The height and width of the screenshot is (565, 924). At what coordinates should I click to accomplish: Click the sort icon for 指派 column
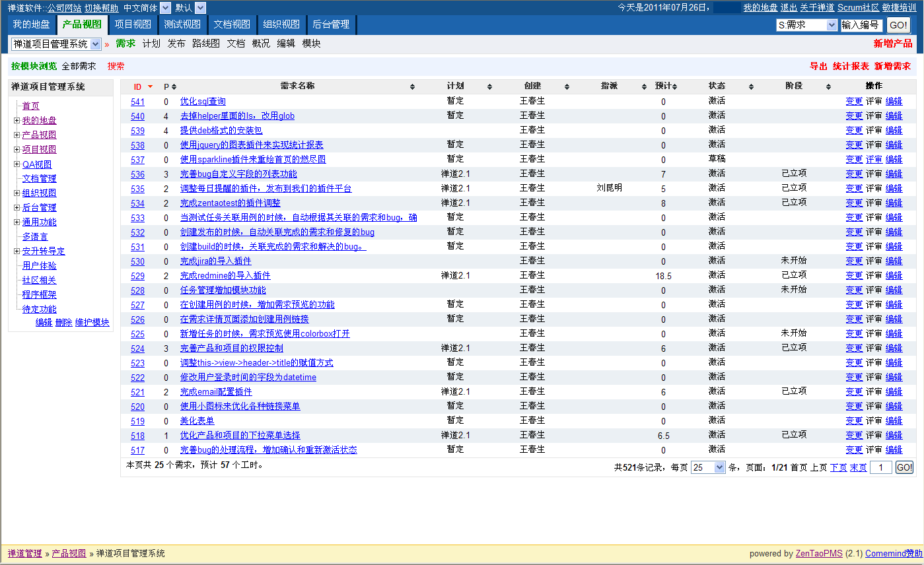(644, 87)
